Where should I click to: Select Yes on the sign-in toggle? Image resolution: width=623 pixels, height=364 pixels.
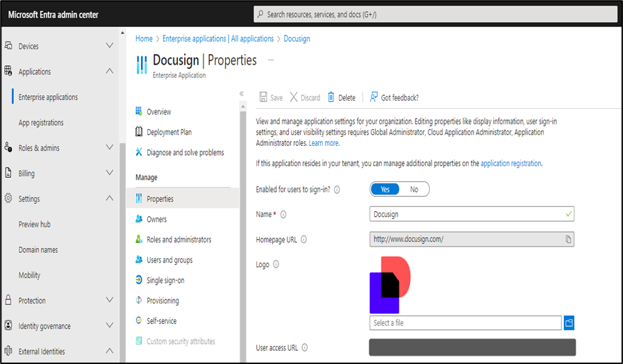pyautogui.click(x=385, y=190)
